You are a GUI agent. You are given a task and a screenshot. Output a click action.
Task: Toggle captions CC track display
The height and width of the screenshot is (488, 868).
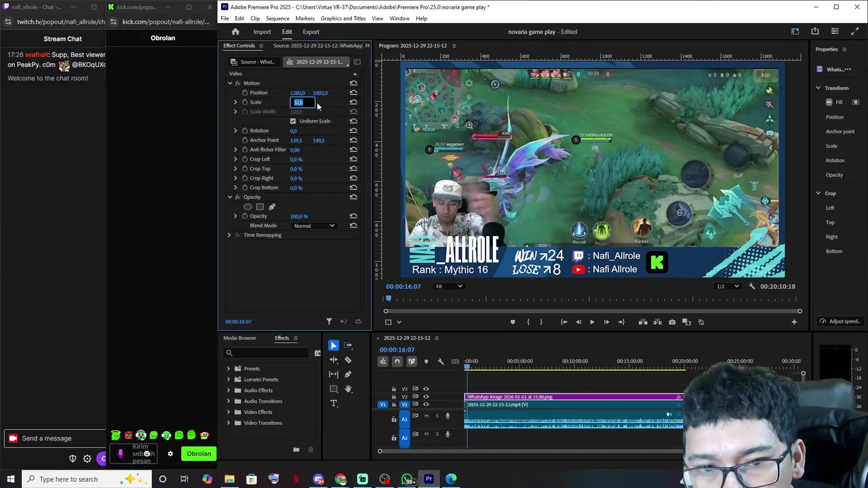pyautogui.click(x=455, y=361)
